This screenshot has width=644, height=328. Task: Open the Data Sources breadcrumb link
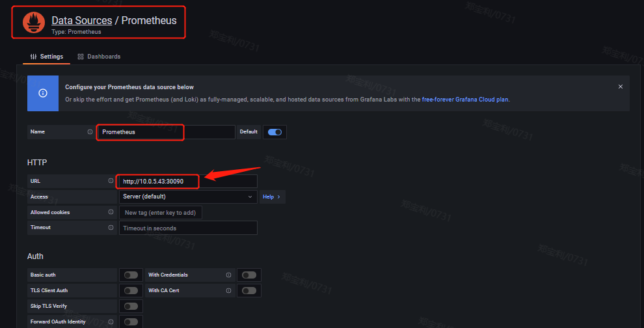pyautogui.click(x=82, y=20)
